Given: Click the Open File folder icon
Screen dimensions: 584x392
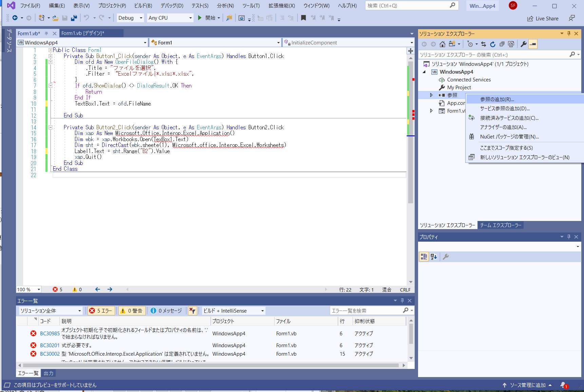Looking at the screenshot, I should click(55, 18).
